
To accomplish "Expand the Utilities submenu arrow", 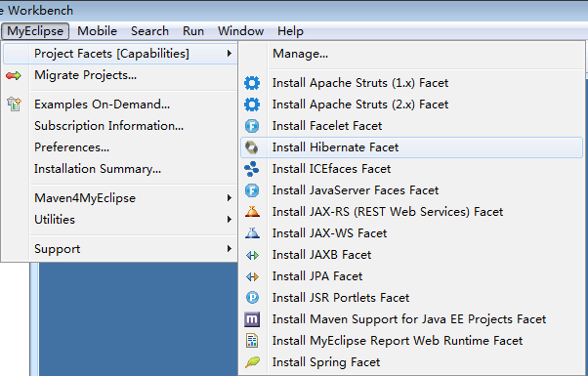I will coord(230,219).
